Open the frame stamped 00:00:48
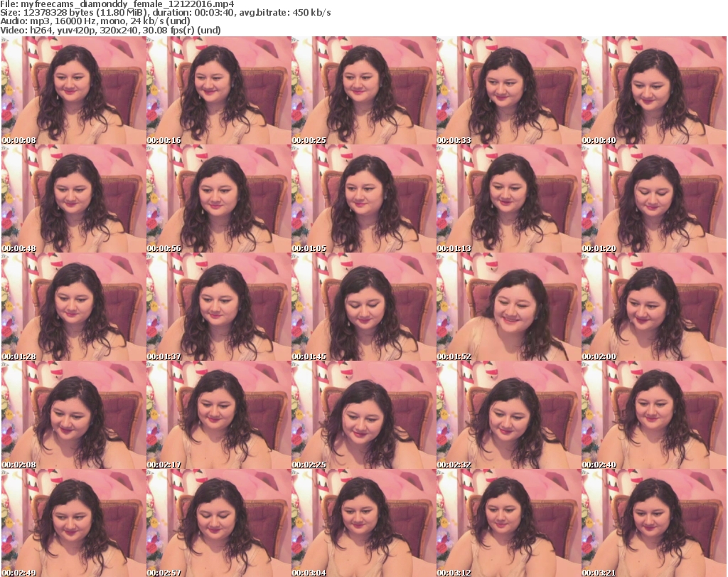The height and width of the screenshot is (577, 728). click(73, 198)
